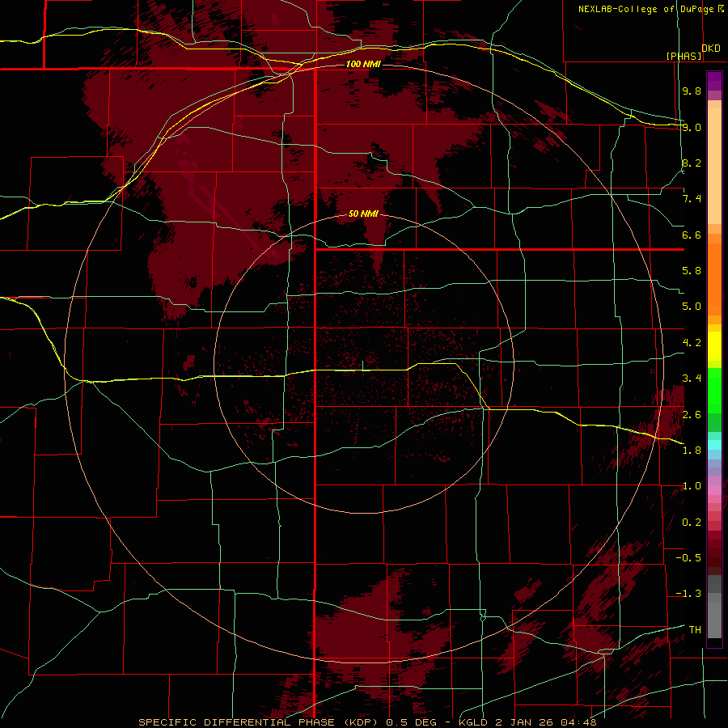Click the cyan color bar segment near 1.8
728x728 pixels.
tap(714, 445)
